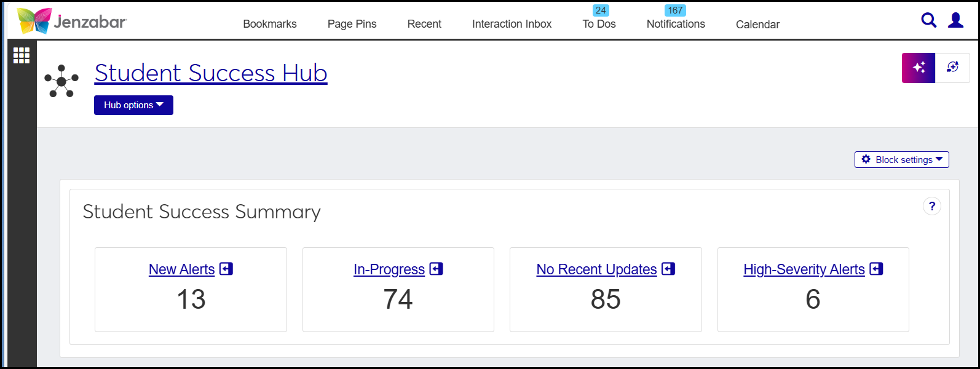Click the Student Success Summary heading
Screen dimensions: 980x369
(x=202, y=212)
